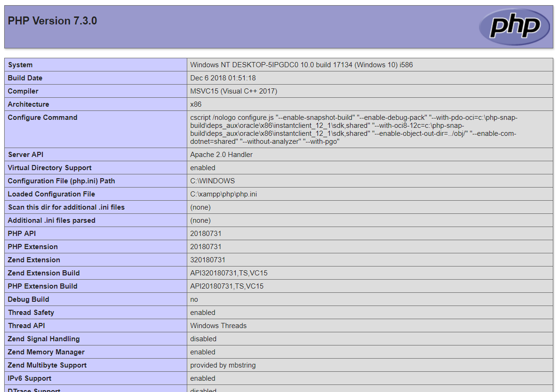Select the Windows NT DESKTOP-5IPGDC0 system value

302,65
